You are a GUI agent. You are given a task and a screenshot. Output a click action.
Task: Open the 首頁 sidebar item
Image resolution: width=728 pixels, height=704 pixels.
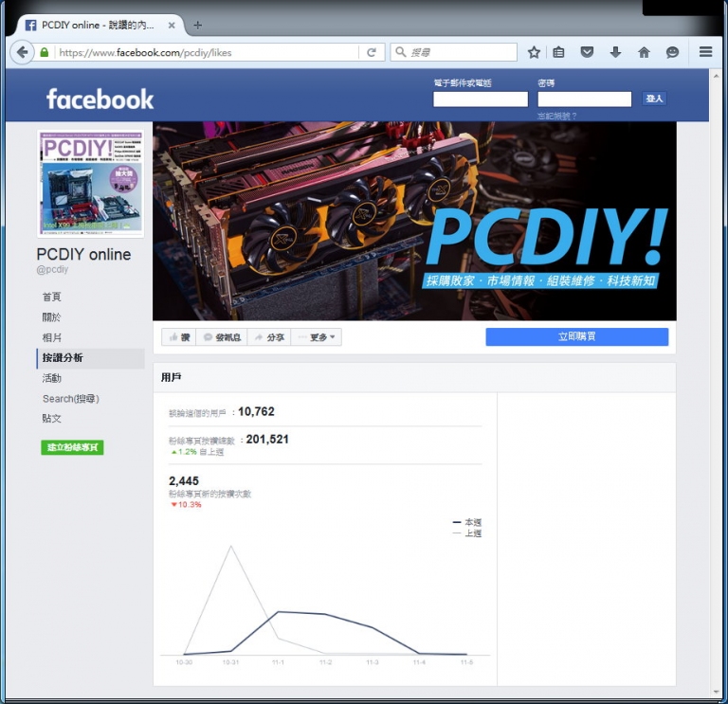click(x=51, y=297)
